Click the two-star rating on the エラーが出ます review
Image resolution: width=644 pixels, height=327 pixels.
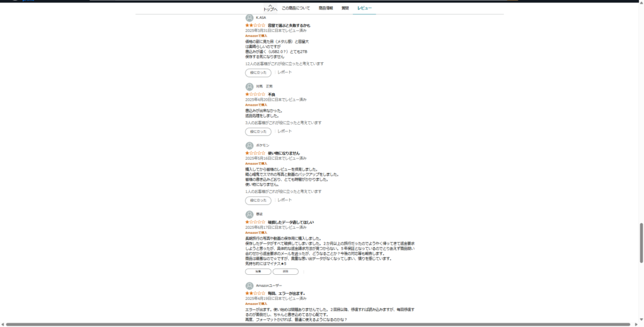(255, 293)
